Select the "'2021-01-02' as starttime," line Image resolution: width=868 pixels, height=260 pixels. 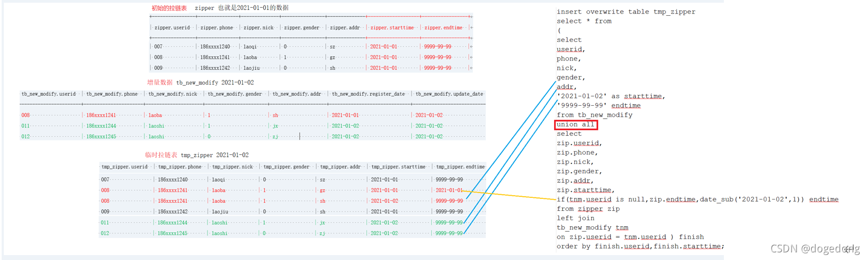[611, 96]
